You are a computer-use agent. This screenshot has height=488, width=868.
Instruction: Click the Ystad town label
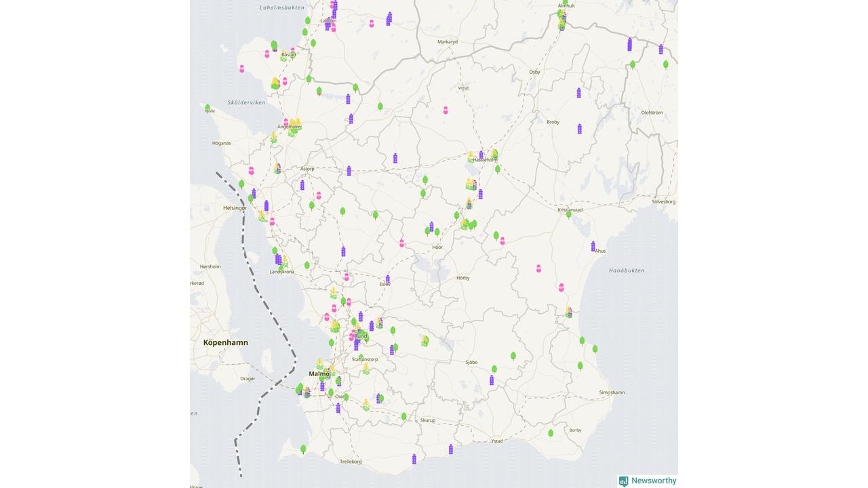[497, 441]
